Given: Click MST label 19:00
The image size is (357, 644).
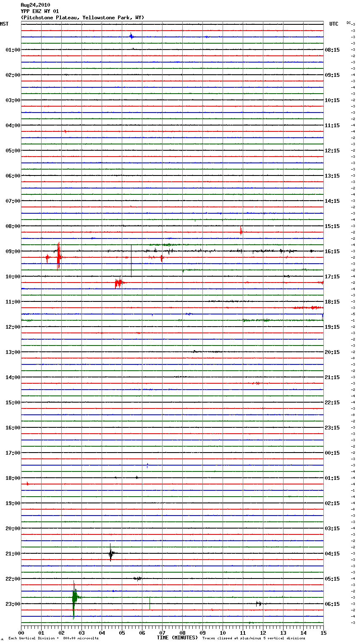Looking at the screenshot, I should [13, 503].
